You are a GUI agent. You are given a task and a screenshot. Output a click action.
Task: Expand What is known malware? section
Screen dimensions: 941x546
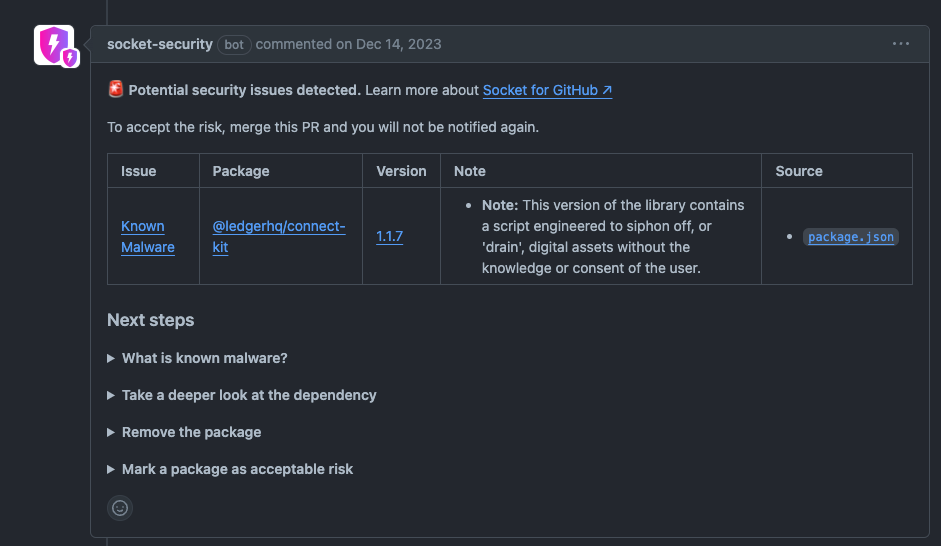(204, 358)
